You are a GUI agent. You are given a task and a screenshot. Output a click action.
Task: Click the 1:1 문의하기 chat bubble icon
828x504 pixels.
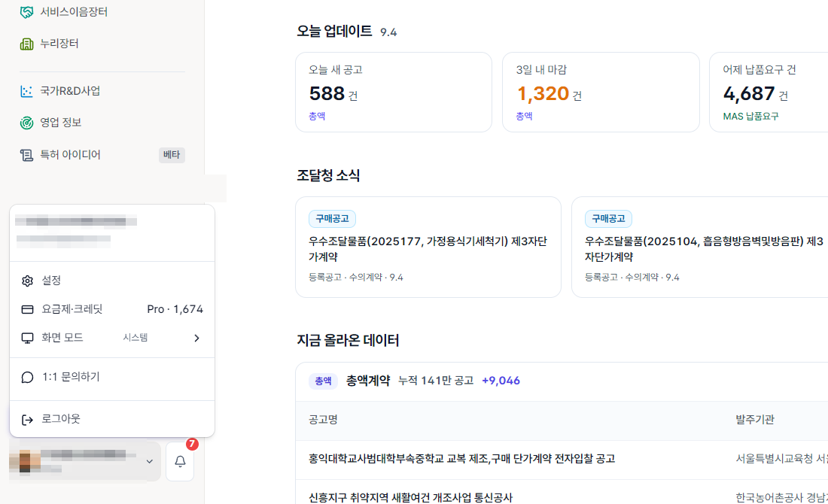27,378
